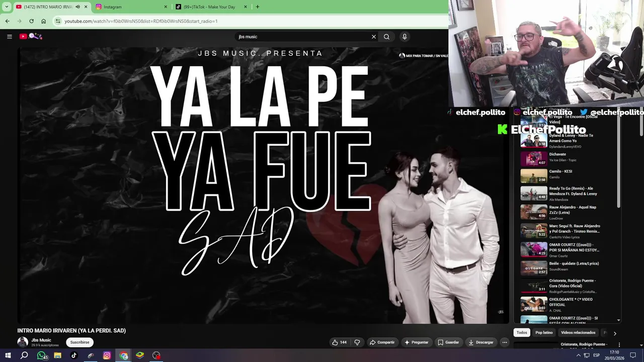
Task: Open more actions for the video
Action: click(505, 342)
